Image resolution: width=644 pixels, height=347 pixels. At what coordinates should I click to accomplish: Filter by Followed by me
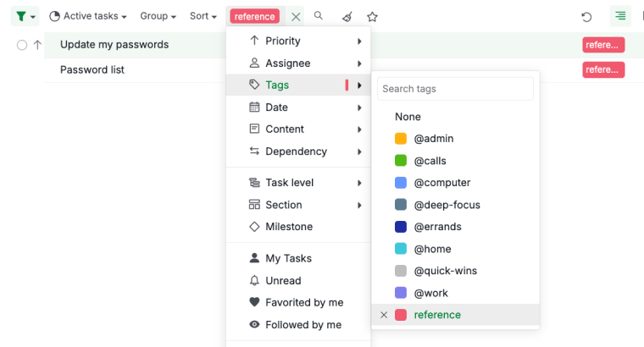coord(298,325)
